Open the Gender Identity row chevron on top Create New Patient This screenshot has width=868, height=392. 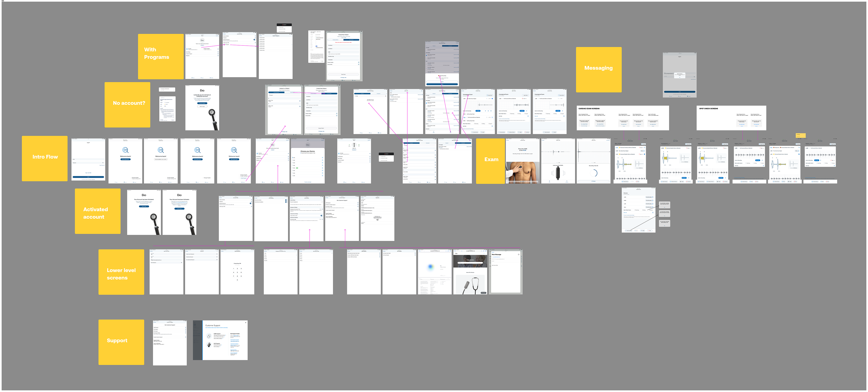[x=358, y=62]
